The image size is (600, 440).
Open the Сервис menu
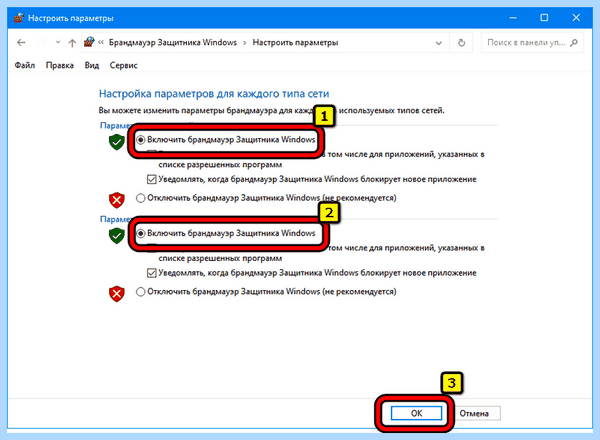[123, 65]
